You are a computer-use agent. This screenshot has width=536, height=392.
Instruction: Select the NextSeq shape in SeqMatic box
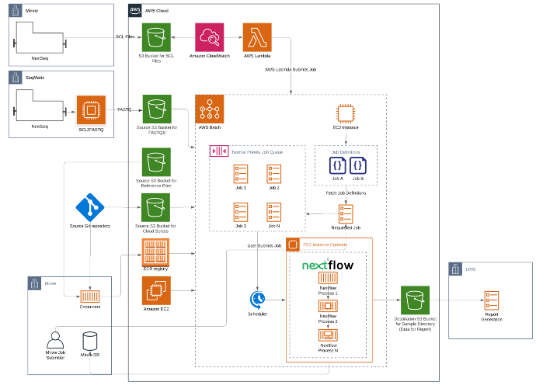pyautogui.click(x=40, y=105)
